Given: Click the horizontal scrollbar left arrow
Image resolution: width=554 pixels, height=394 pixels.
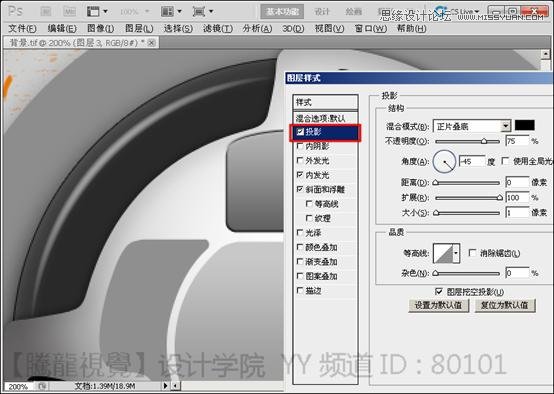Looking at the screenshot, I should coord(176,386).
